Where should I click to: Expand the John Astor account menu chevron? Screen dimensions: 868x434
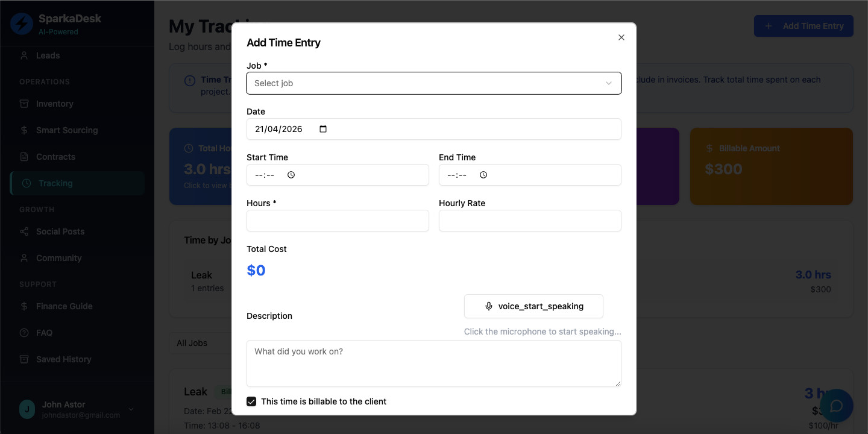(131, 409)
